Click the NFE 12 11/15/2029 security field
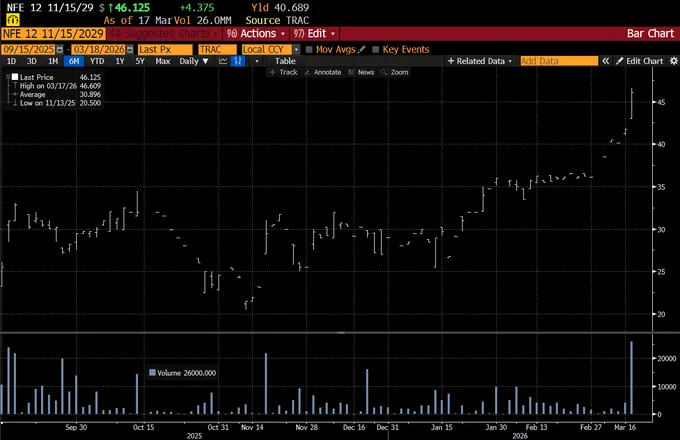This screenshot has height=440, width=680. tap(53, 34)
